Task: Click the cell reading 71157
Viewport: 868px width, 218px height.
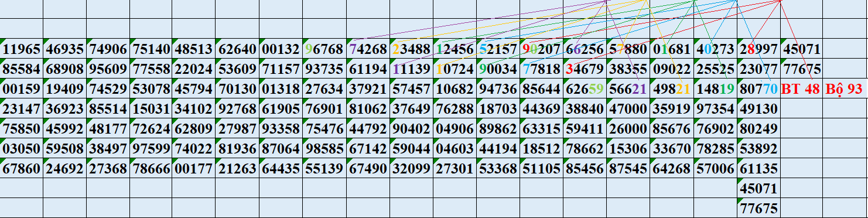Action: coord(281,69)
